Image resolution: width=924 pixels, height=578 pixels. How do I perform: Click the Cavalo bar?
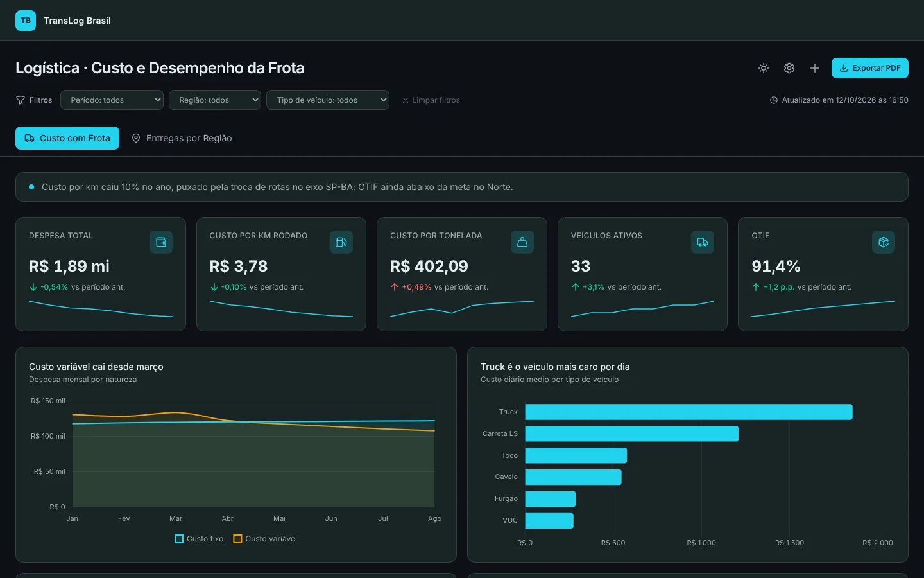pyautogui.click(x=573, y=477)
